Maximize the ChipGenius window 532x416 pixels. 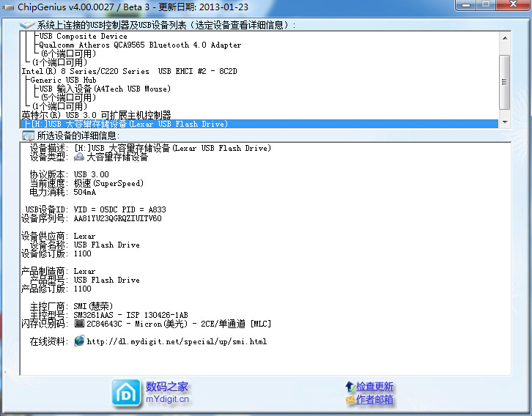pyautogui.click(x=486, y=4)
